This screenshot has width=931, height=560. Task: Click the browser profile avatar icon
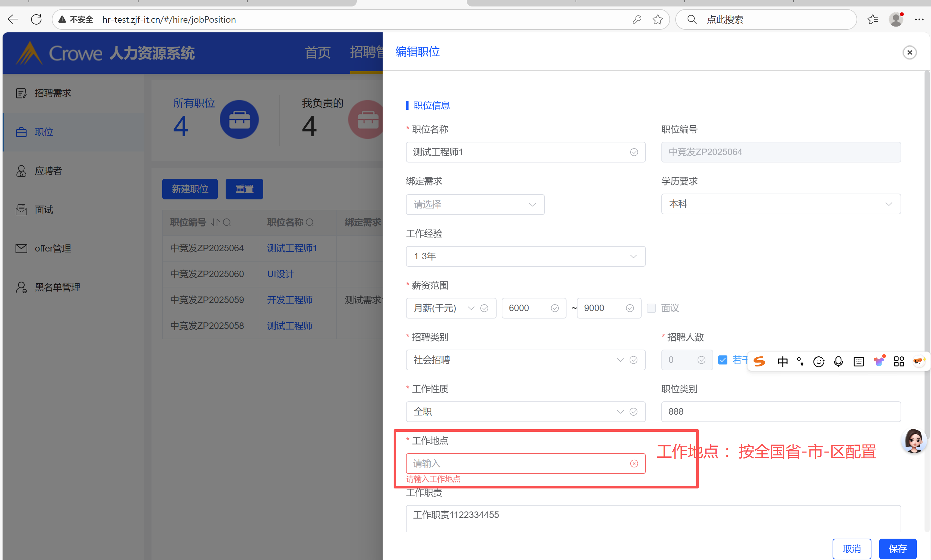(896, 19)
